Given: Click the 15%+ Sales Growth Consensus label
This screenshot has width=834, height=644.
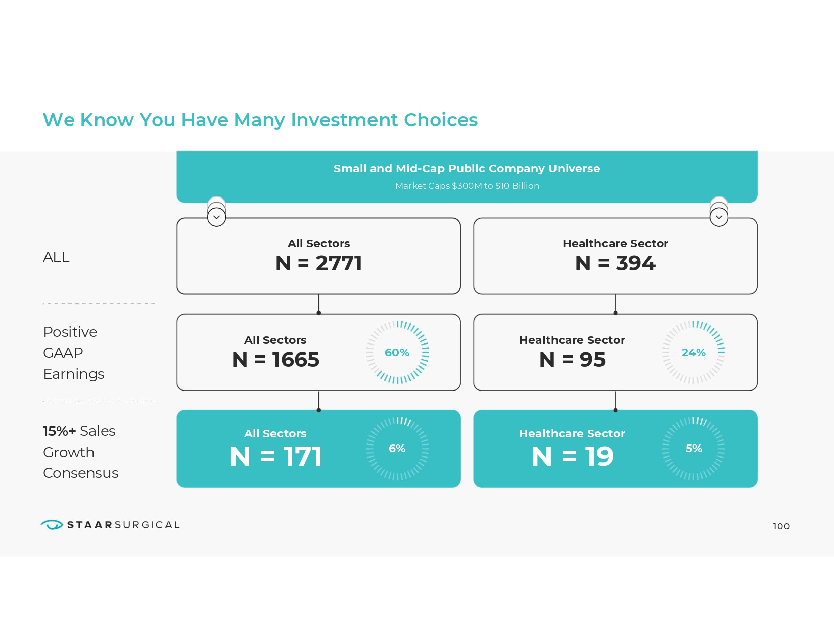Looking at the screenshot, I should click(x=80, y=452).
